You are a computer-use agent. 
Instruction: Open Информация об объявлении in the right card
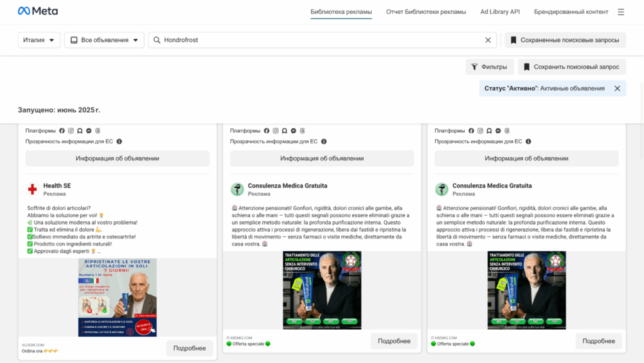[x=526, y=158]
